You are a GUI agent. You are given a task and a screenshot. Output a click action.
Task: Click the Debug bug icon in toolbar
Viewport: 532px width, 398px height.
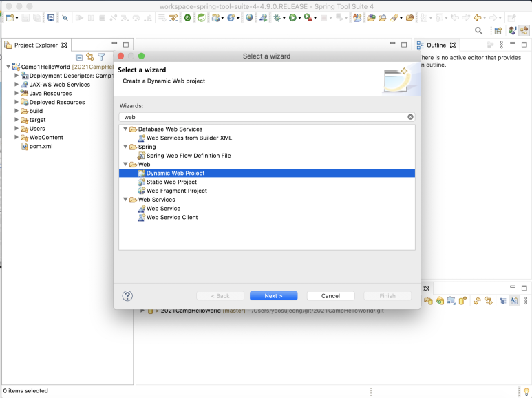pos(277,18)
